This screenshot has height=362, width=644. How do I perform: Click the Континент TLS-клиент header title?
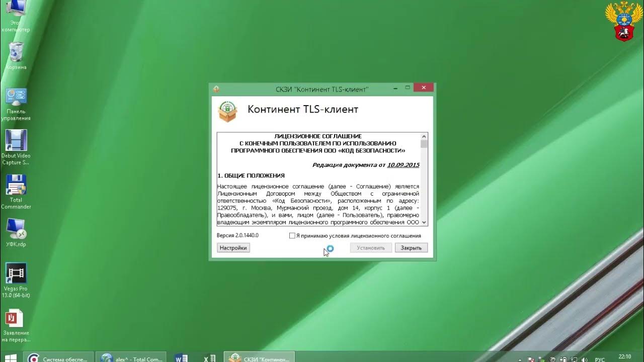[303, 110]
